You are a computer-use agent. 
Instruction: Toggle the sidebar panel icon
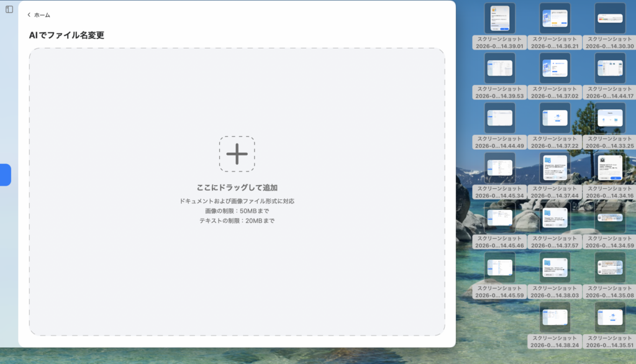click(x=8, y=9)
